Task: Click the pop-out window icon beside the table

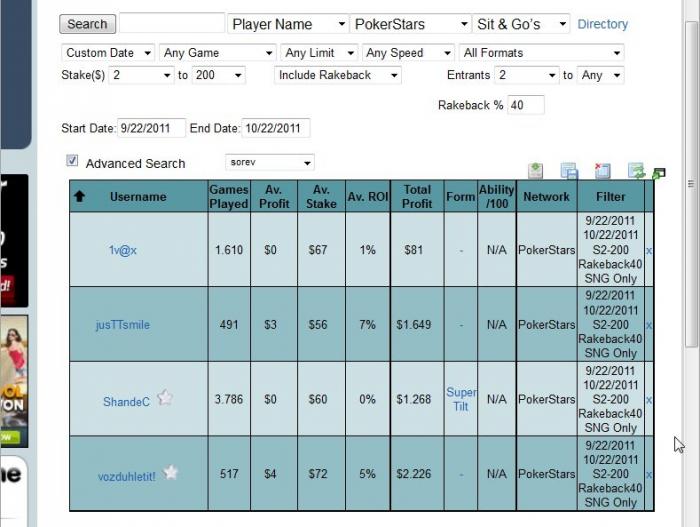Action: tap(659, 173)
